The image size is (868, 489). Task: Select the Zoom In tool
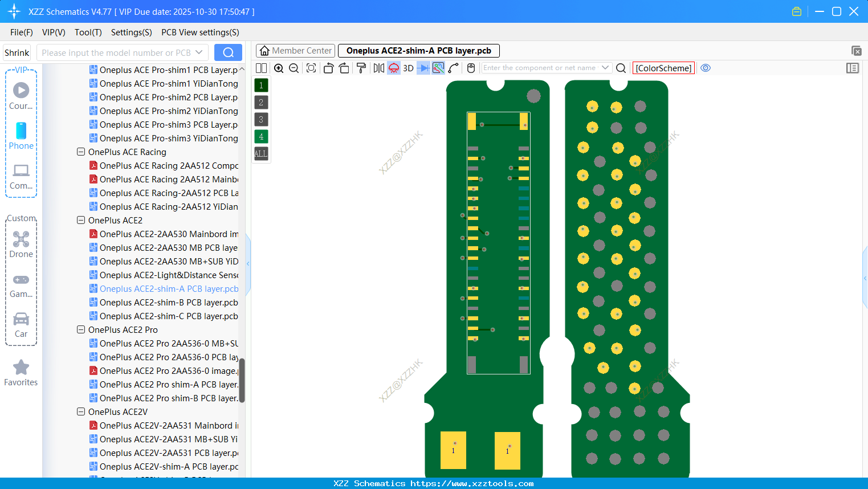279,68
